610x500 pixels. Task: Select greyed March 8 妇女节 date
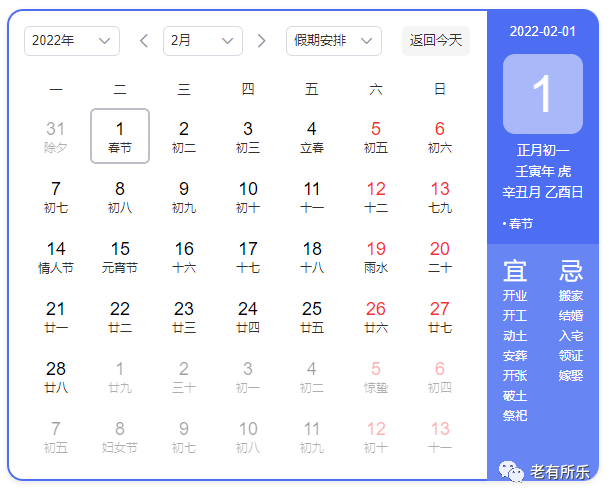tap(120, 437)
